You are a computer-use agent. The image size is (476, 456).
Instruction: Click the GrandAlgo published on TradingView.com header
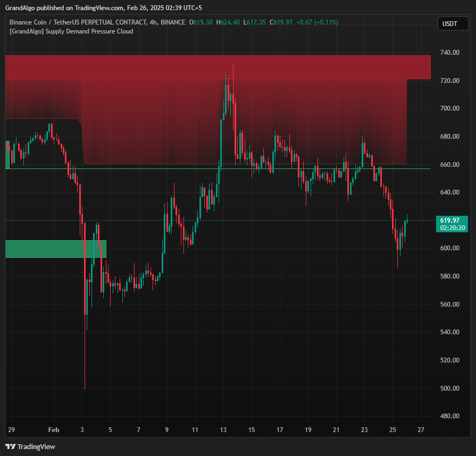point(104,8)
